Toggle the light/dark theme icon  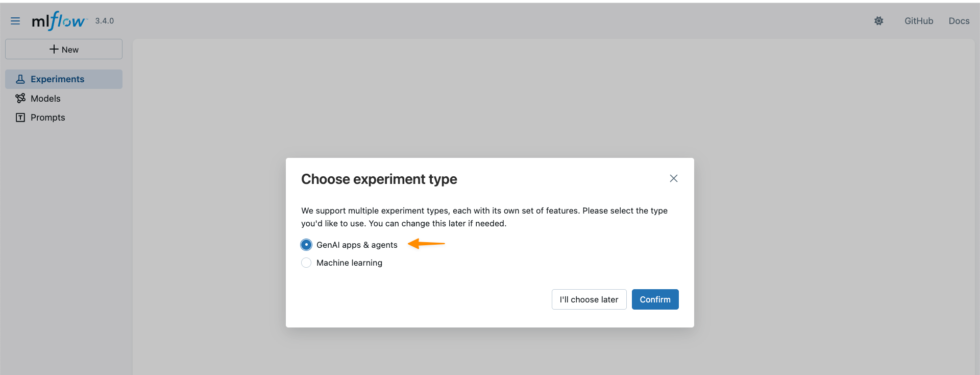click(x=878, y=21)
